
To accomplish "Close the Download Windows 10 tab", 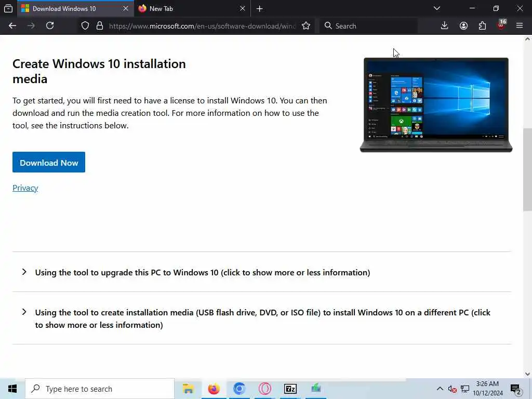I will click(126, 8).
